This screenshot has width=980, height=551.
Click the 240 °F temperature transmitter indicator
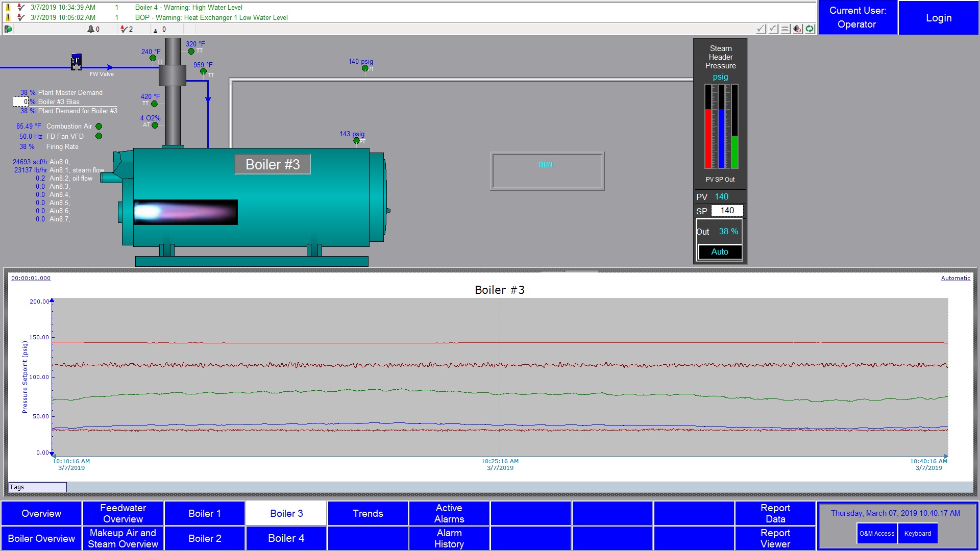(153, 58)
